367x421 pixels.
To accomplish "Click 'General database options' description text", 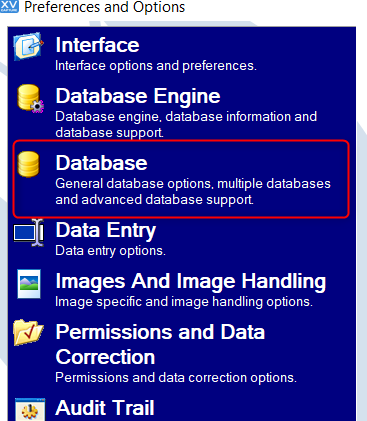I will [x=193, y=192].
